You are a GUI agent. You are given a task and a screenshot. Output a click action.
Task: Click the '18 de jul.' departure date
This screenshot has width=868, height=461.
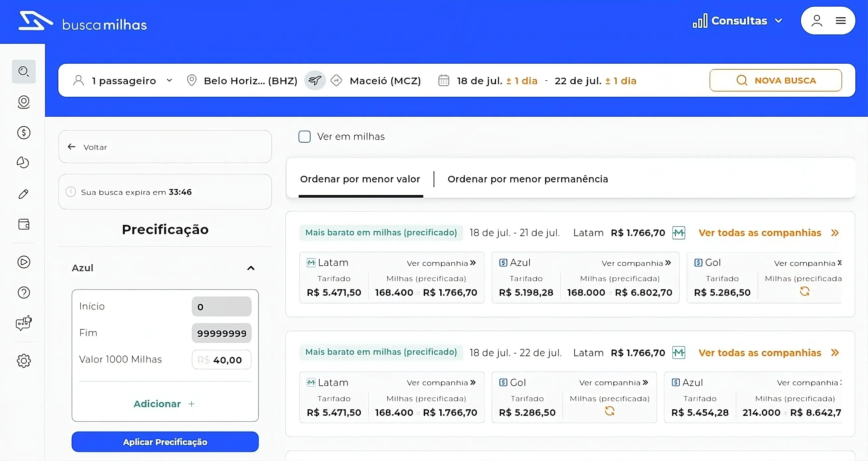click(x=479, y=81)
